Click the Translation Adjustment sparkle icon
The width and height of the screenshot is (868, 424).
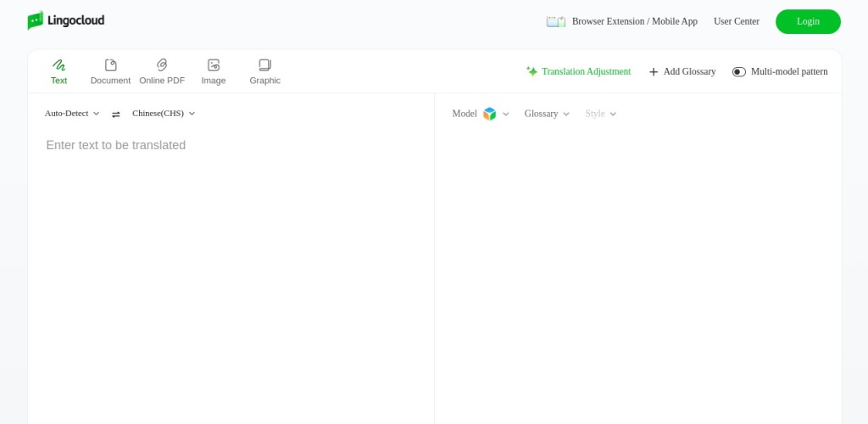click(x=531, y=71)
